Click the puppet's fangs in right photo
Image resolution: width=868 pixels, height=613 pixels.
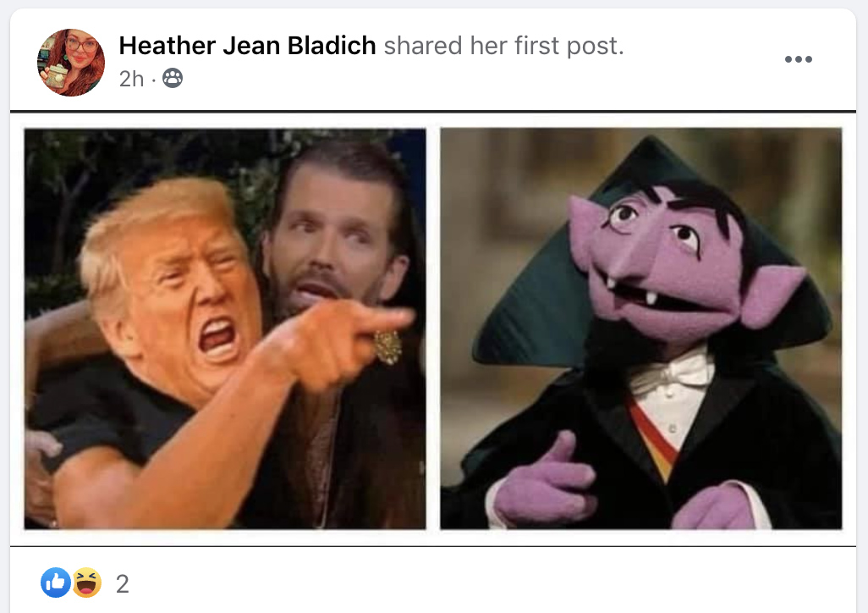(x=631, y=291)
